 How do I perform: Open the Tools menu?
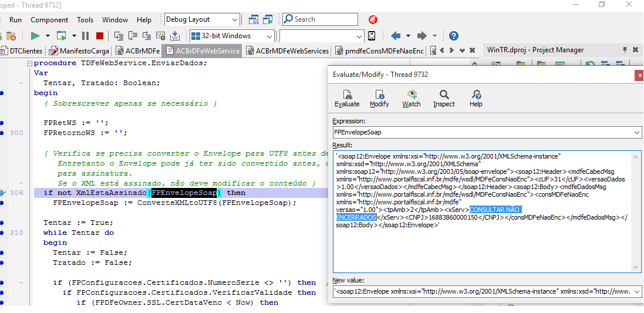pyautogui.click(x=86, y=20)
